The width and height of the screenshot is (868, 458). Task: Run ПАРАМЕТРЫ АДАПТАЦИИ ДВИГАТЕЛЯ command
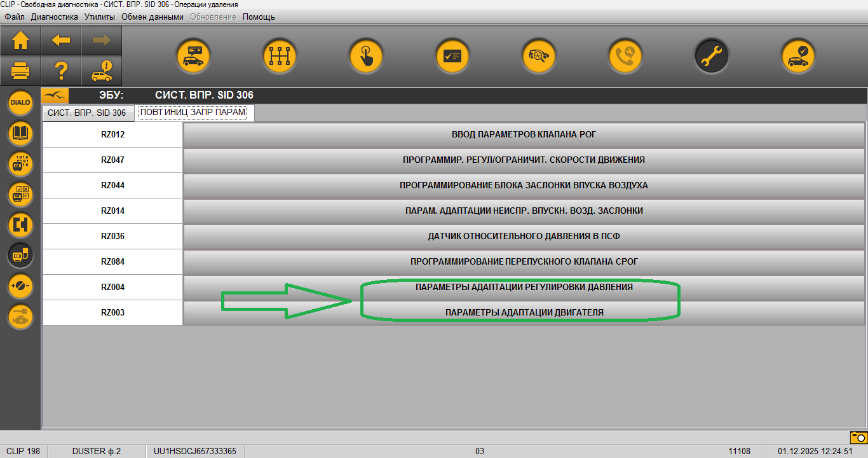click(524, 312)
